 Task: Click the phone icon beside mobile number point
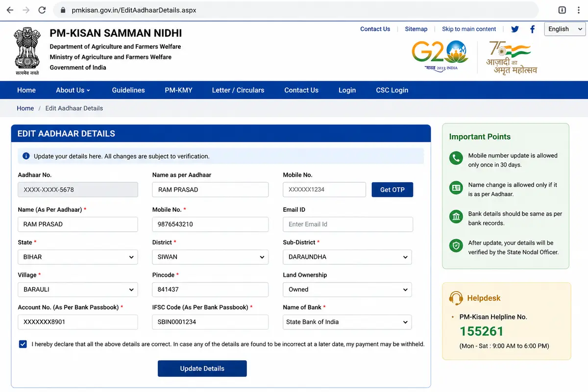(x=456, y=158)
